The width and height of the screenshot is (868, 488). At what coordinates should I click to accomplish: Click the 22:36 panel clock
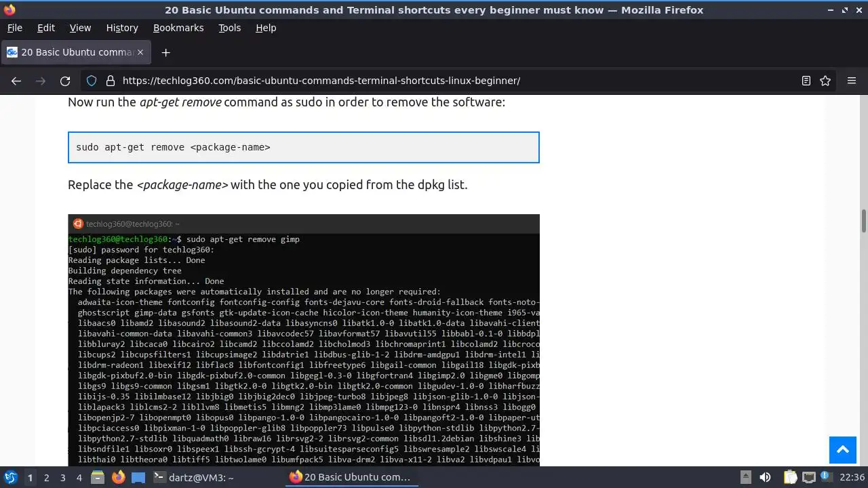[x=852, y=477]
